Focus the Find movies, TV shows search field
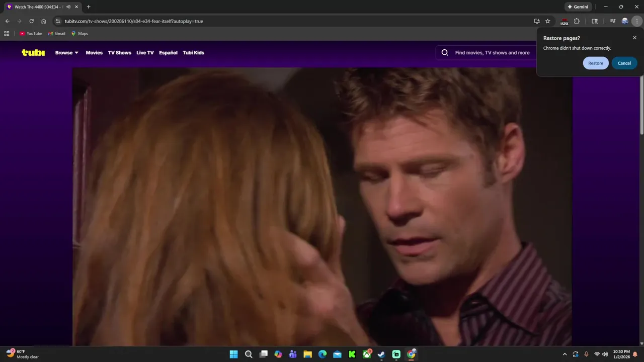644x362 pixels. click(x=492, y=53)
